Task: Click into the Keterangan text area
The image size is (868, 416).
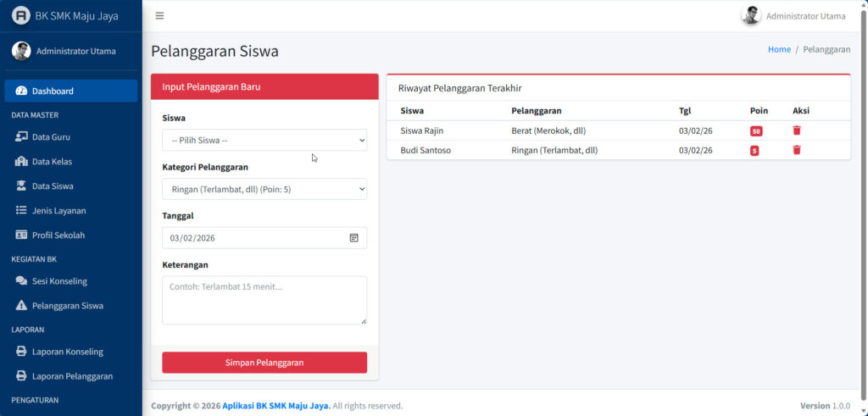Action: point(264,300)
